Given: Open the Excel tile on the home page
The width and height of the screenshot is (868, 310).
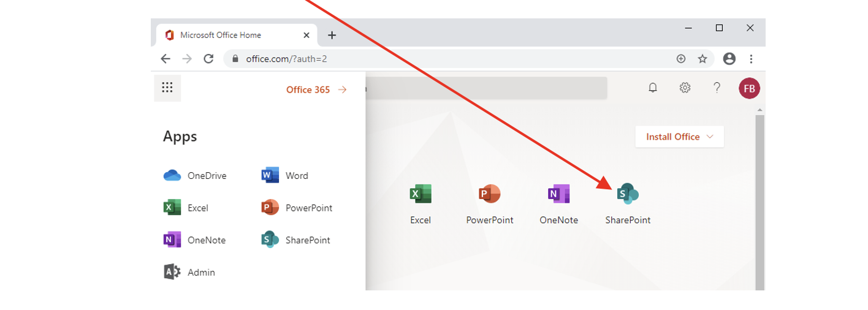Looking at the screenshot, I should [421, 203].
